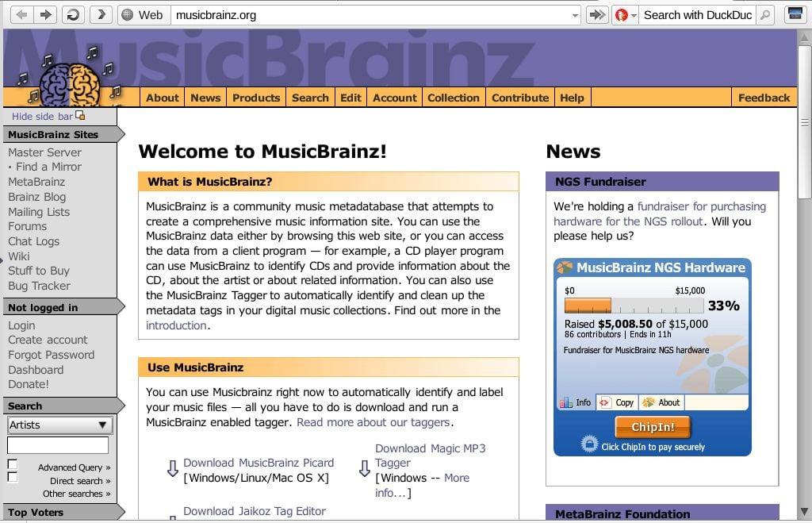Viewport: 812px width, 523px height.
Task: Open the Wiki sidebar link
Action: (x=19, y=256)
